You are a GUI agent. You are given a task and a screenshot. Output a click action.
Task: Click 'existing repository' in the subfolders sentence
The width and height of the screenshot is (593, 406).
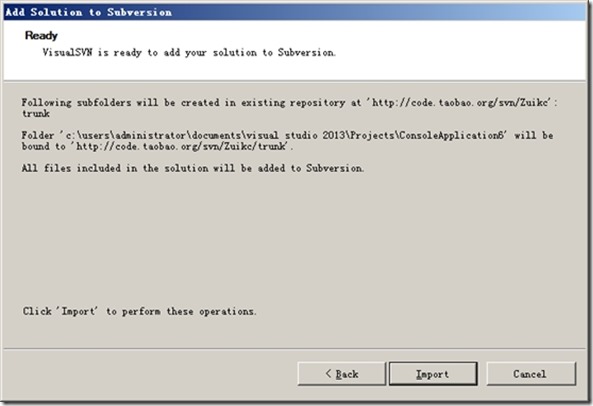pyautogui.click(x=293, y=102)
